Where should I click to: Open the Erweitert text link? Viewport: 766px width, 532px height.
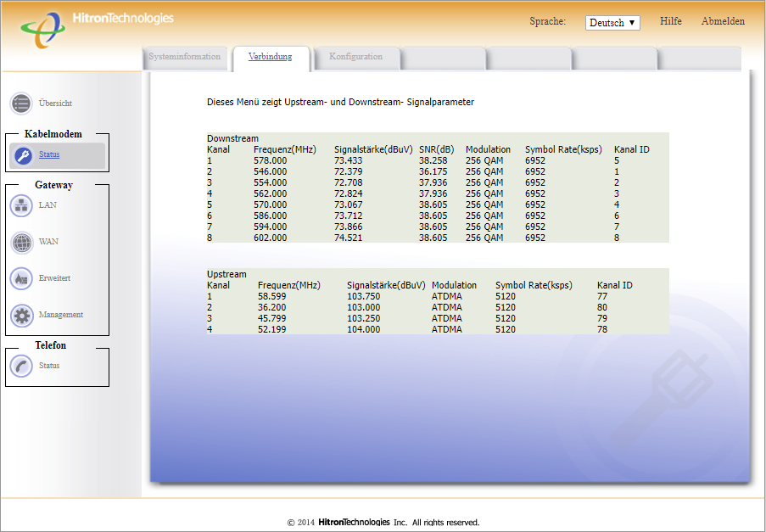tap(54, 278)
